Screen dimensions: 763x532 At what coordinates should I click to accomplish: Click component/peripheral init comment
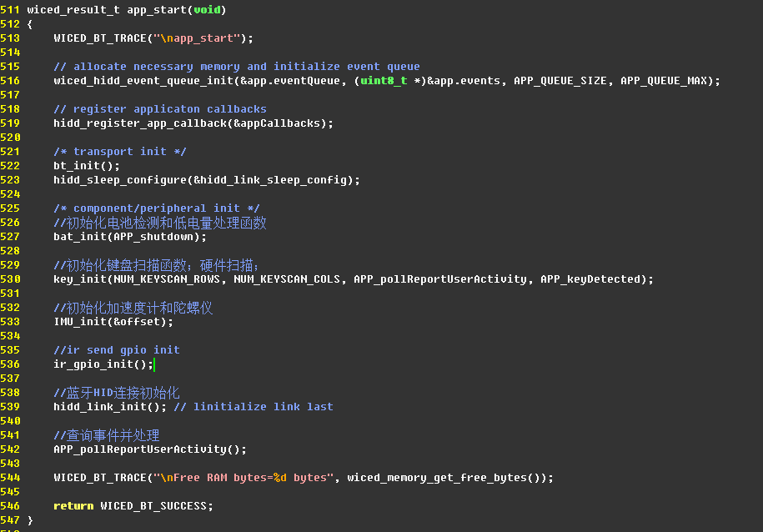click(x=157, y=208)
